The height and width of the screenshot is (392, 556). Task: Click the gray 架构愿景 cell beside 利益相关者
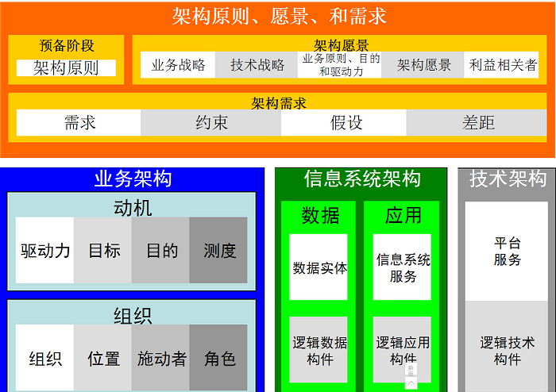point(423,65)
